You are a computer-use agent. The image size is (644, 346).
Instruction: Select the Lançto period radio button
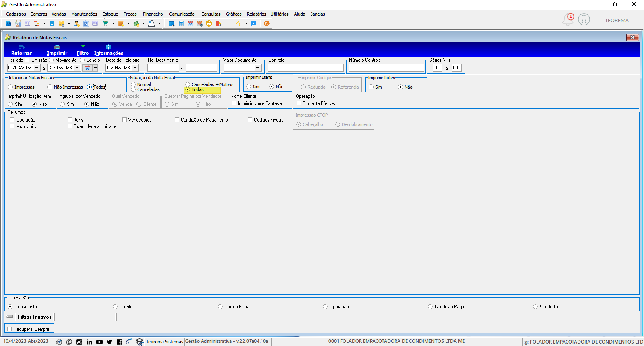click(x=82, y=60)
